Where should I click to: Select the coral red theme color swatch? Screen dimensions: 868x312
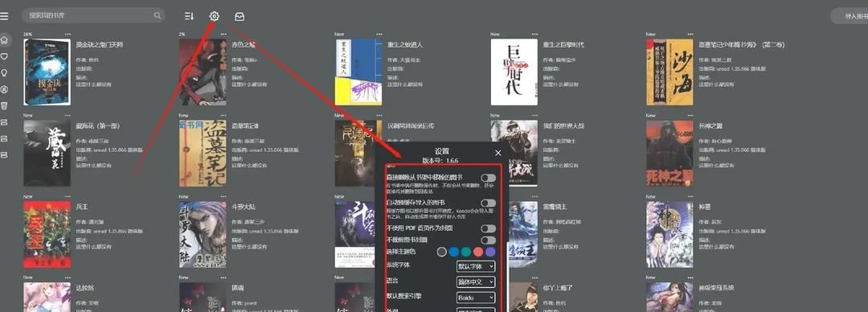478,252
